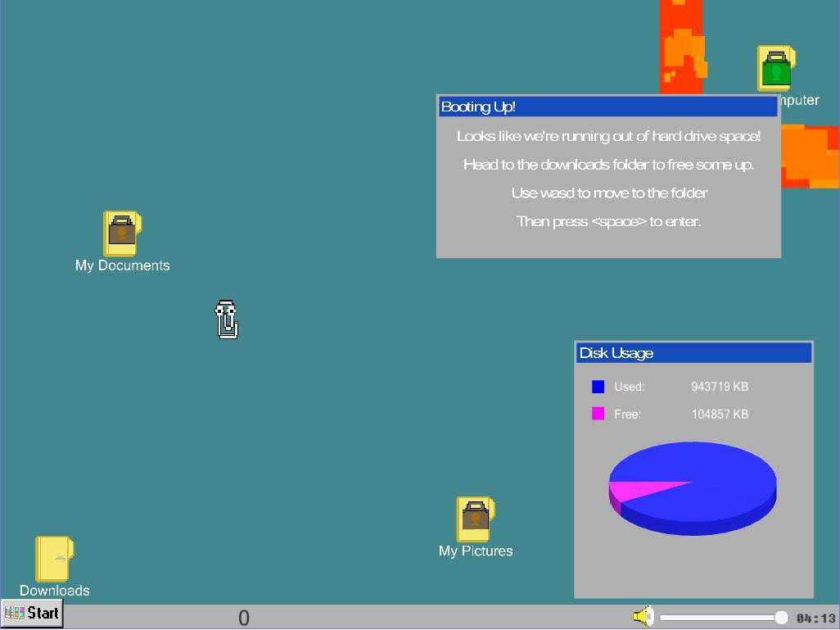The image size is (840, 630).
Task: Adjust the volume slider knob in the taskbar
Action: coord(781,618)
